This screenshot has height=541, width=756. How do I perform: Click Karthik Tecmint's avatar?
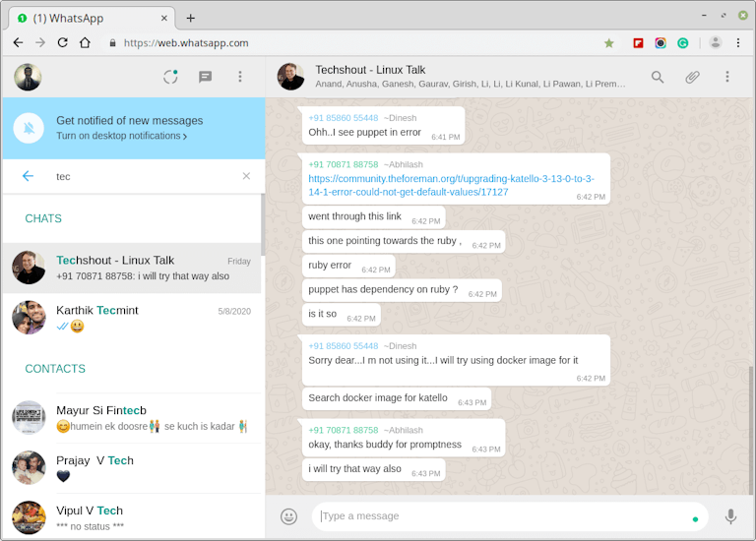pyautogui.click(x=29, y=318)
